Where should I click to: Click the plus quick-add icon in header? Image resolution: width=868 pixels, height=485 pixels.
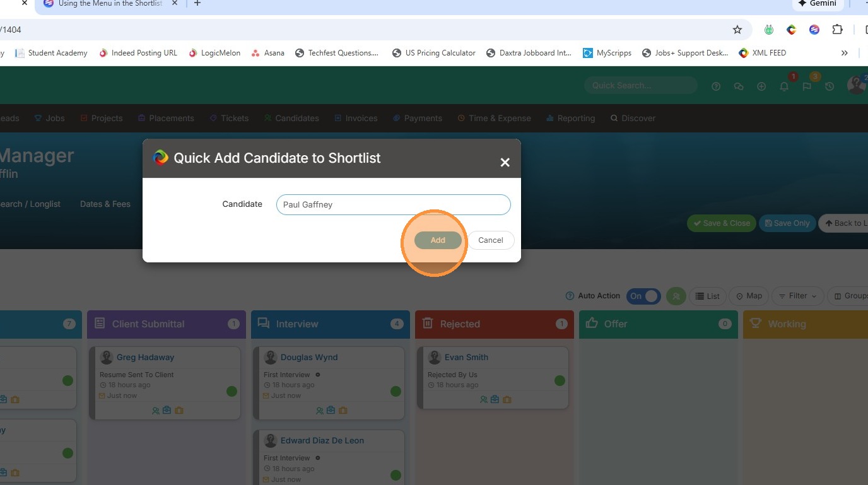[761, 86]
